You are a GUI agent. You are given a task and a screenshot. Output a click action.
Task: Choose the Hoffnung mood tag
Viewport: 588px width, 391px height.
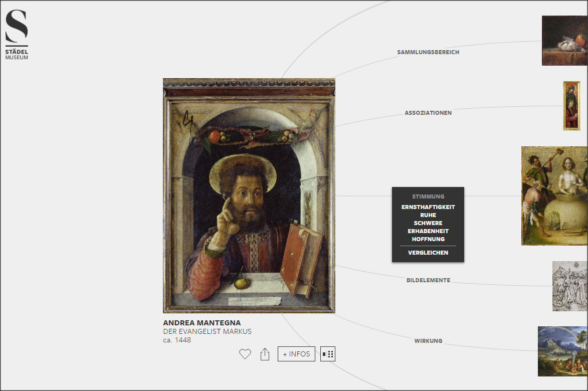428,239
